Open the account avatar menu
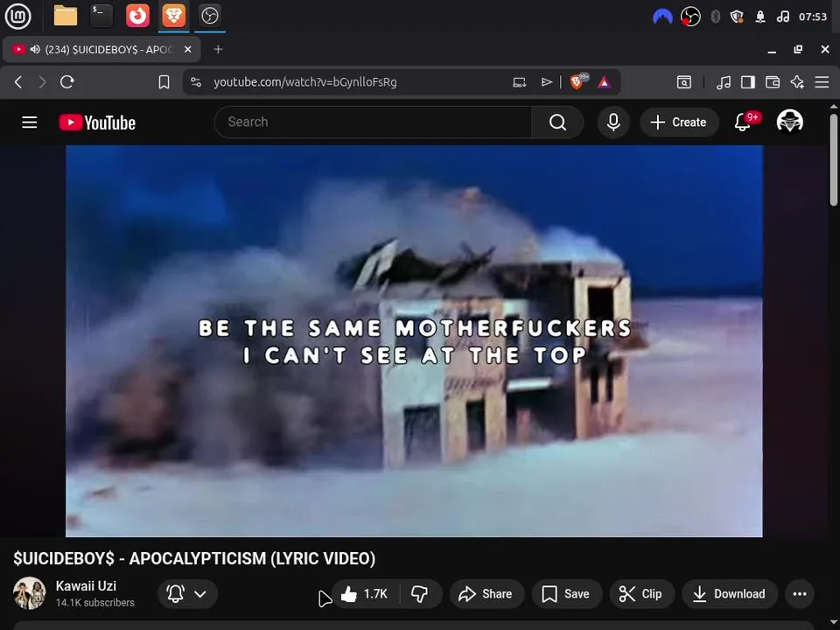Image resolution: width=840 pixels, height=630 pixels. [789, 122]
